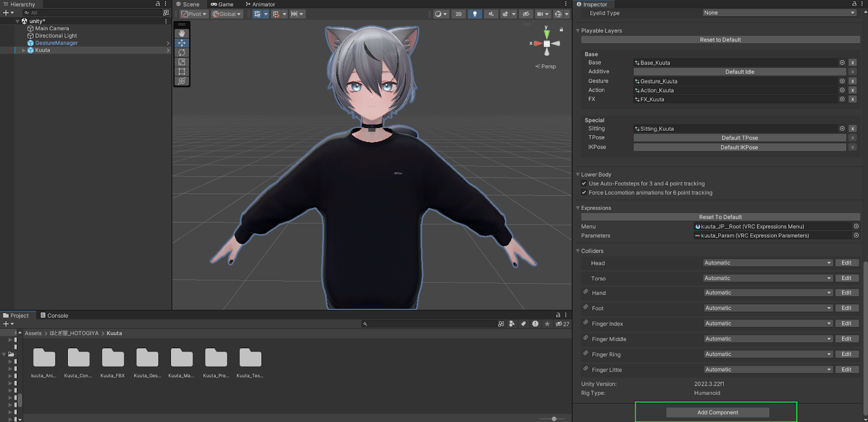This screenshot has width=868, height=422.
Task: Toggle 2D view mode
Action: click(458, 14)
